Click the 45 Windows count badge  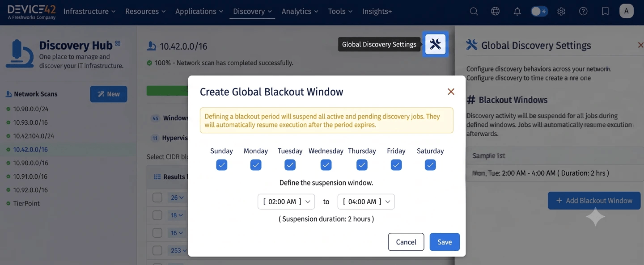(155, 118)
